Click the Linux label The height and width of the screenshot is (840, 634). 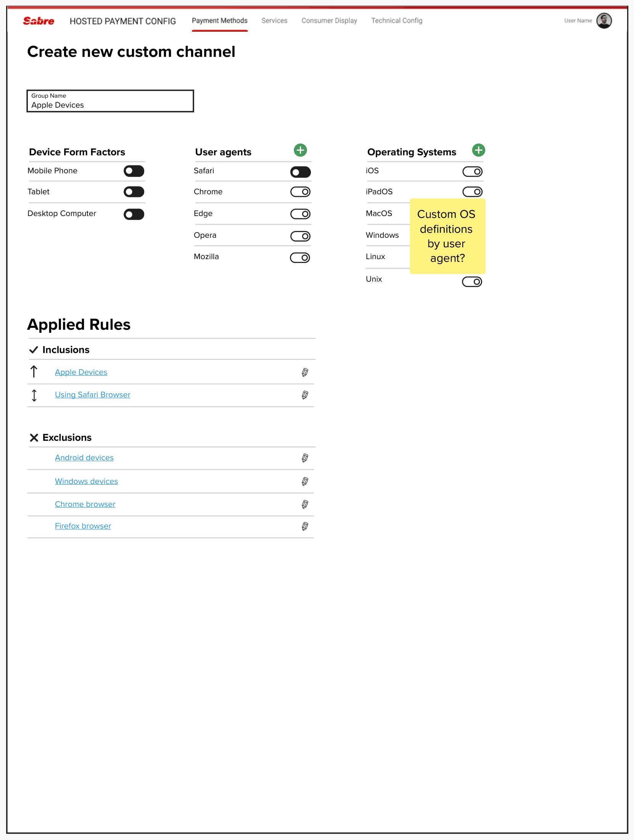tap(375, 256)
